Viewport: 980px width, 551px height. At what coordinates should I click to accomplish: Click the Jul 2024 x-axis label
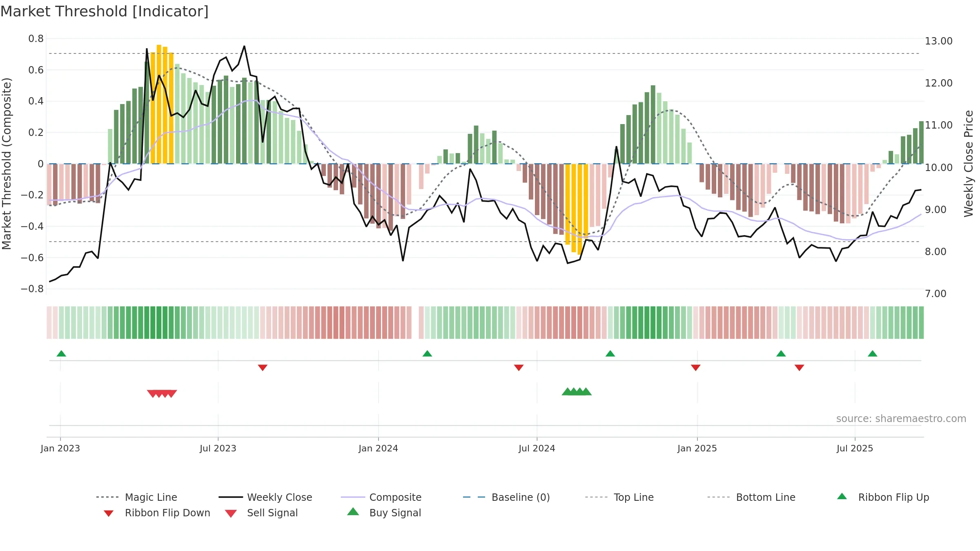point(537,449)
